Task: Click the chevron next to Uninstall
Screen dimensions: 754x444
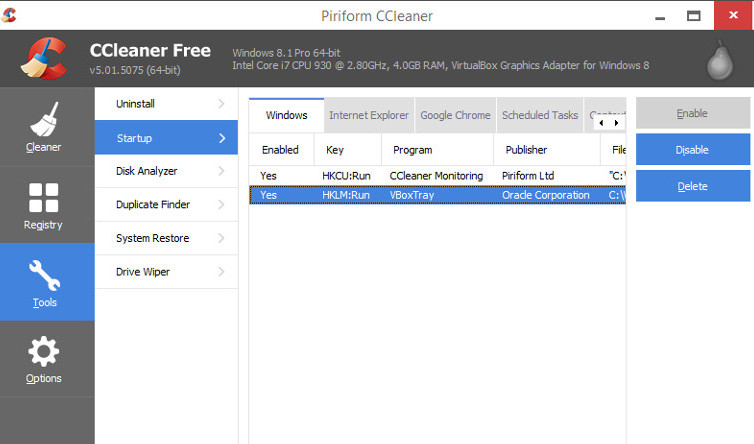Action: 221,104
